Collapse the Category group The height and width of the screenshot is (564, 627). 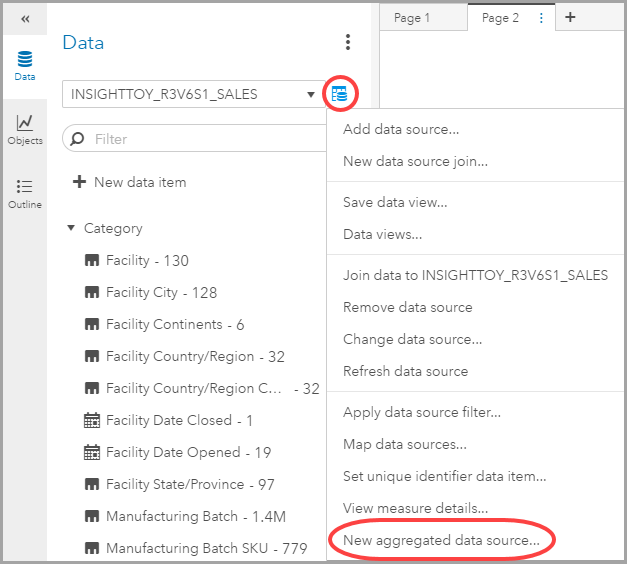(71, 228)
